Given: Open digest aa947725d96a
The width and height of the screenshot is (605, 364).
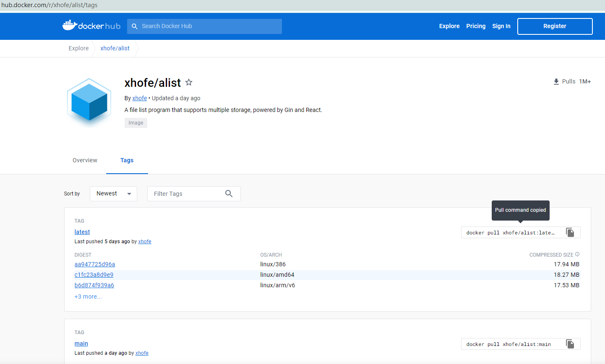Looking at the screenshot, I should click(x=95, y=264).
